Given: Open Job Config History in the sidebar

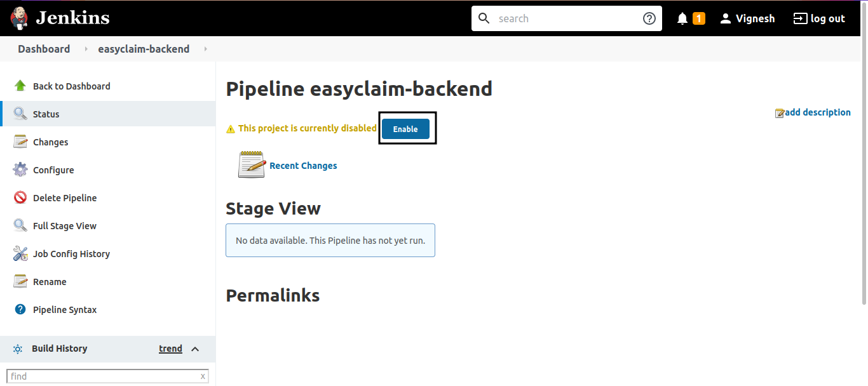Looking at the screenshot, I should (x=72, y=254).
